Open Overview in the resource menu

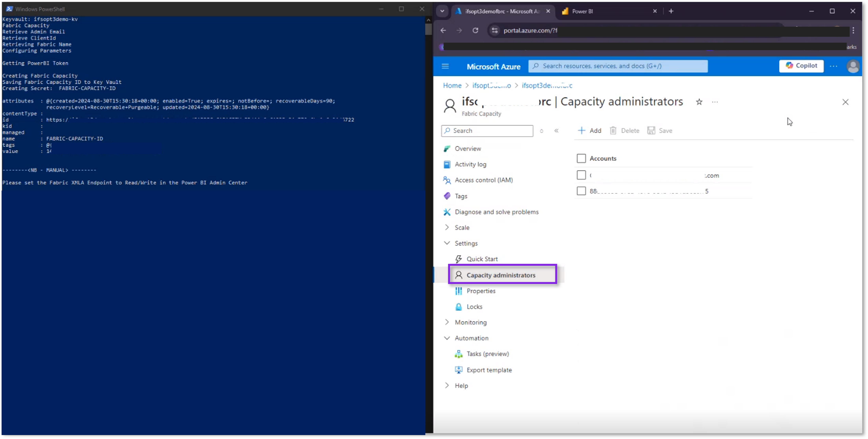pyautogui.click(x=468, y=149)
